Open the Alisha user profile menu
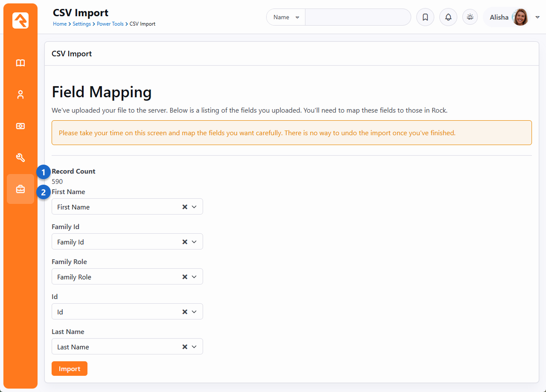The height and width of the screenshot is (392, 546). [x=512, y=17]
